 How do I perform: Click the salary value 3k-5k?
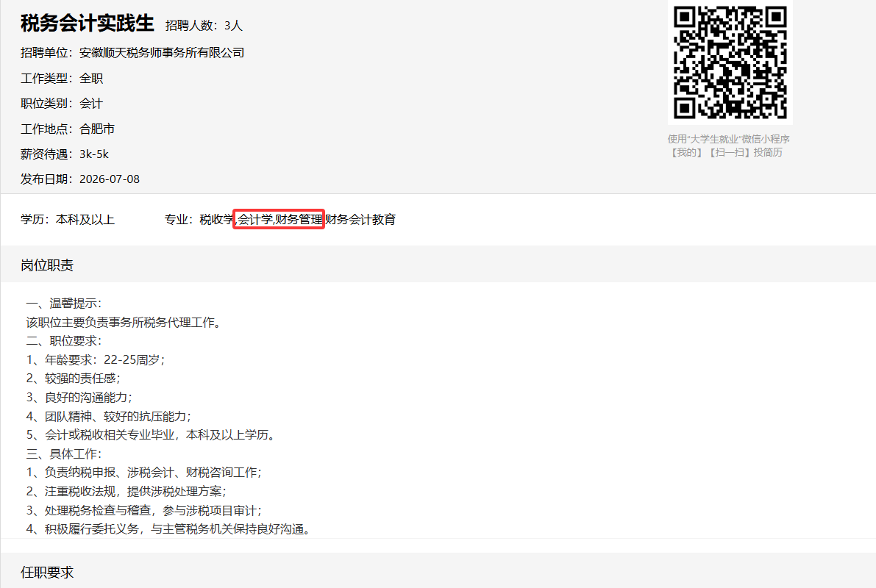coord(94,154)
